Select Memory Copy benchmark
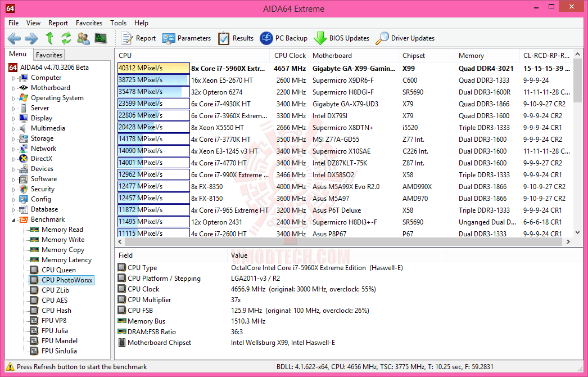The image size is (588, 377). pos(63,250)
